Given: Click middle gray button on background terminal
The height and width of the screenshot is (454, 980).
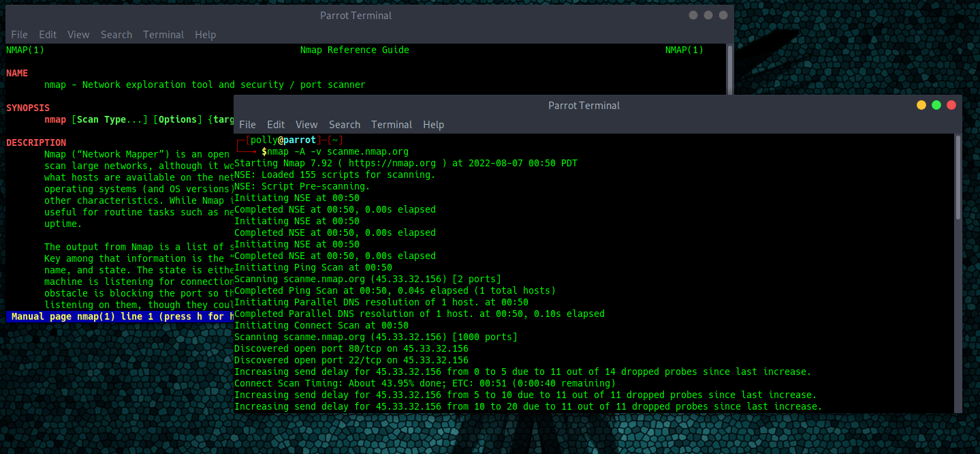Looking at the screenshot, I should (708, 15).
